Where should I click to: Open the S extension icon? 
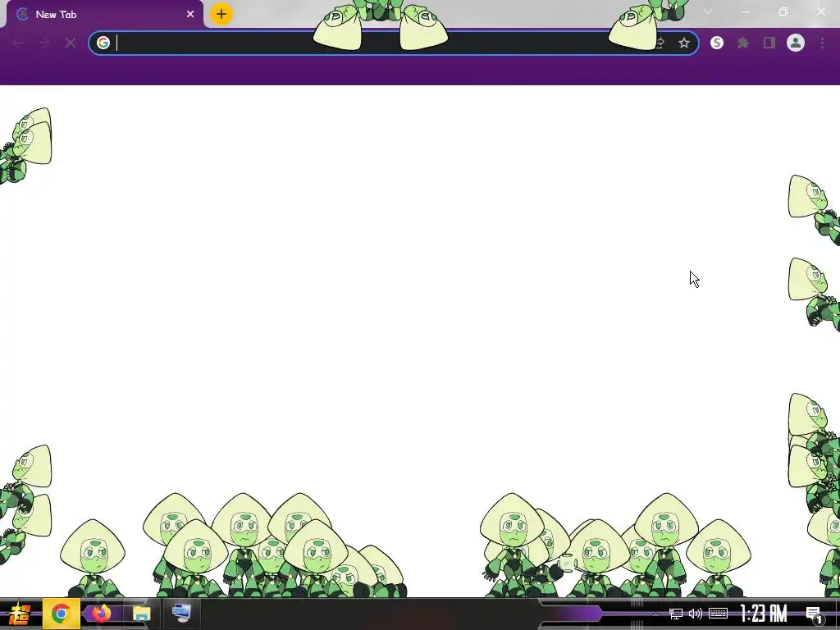tap(717, 43)
